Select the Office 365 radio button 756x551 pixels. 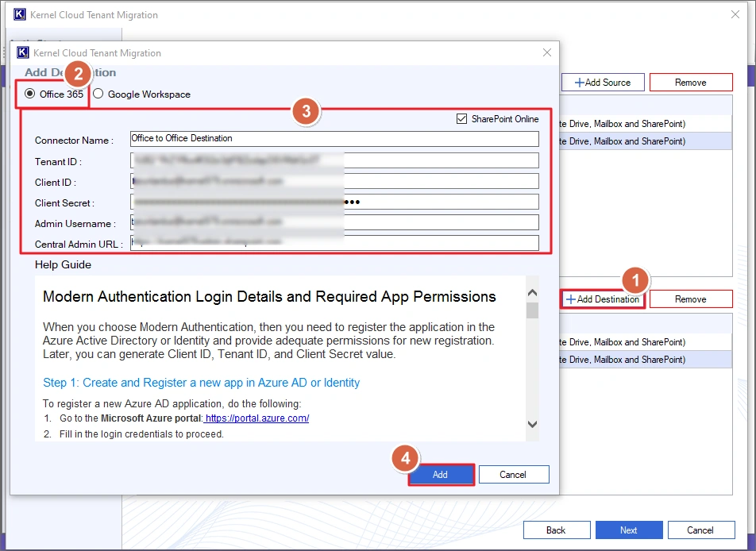coord(30,94)
